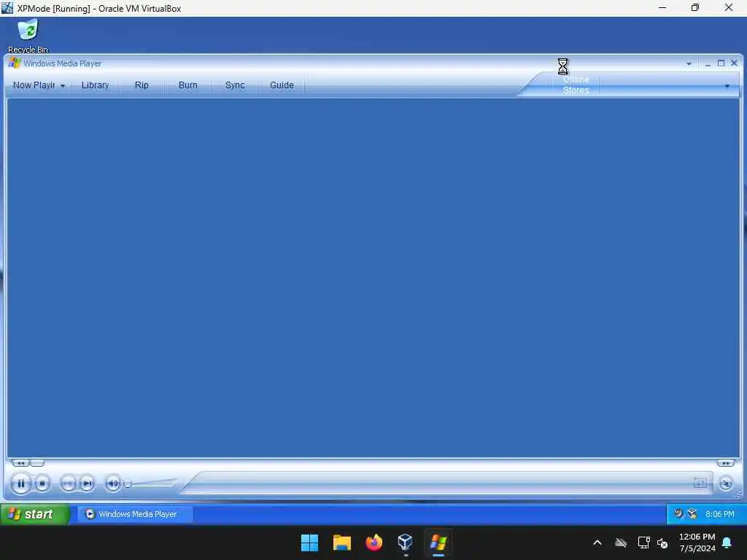The width and height of the screenshot is (747, 560).
Task: Click the VirtualBox cube XP tray icon
Action: point(693,514)
